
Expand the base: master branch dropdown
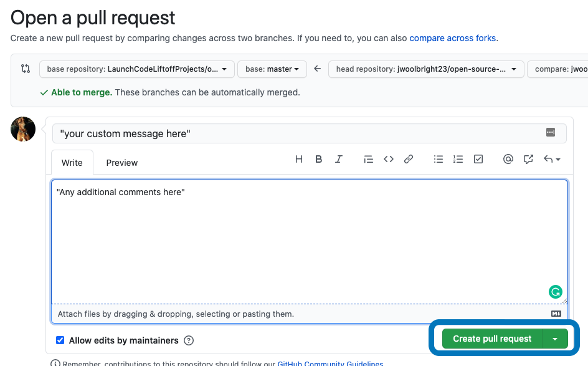tap(272, 69)
